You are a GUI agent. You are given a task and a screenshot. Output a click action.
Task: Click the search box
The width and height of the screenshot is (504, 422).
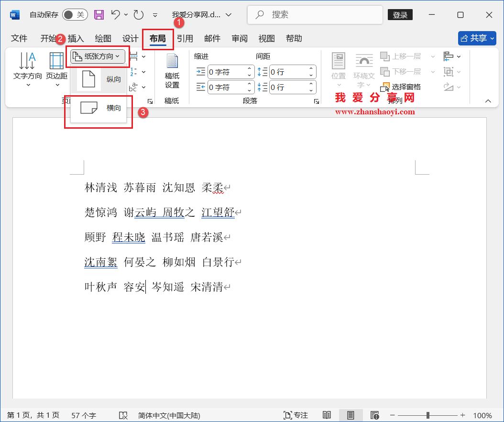pyautogui.click(x=315, y=15)
